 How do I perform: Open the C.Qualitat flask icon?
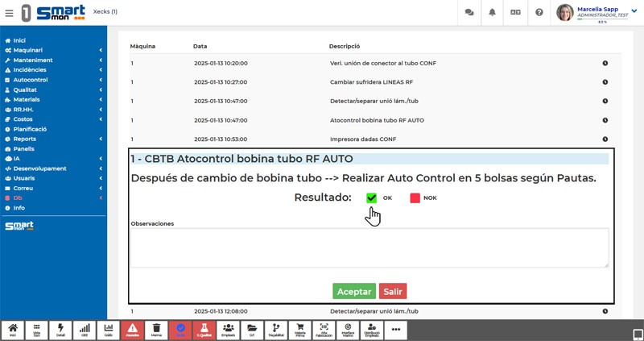tap(204, 330)
